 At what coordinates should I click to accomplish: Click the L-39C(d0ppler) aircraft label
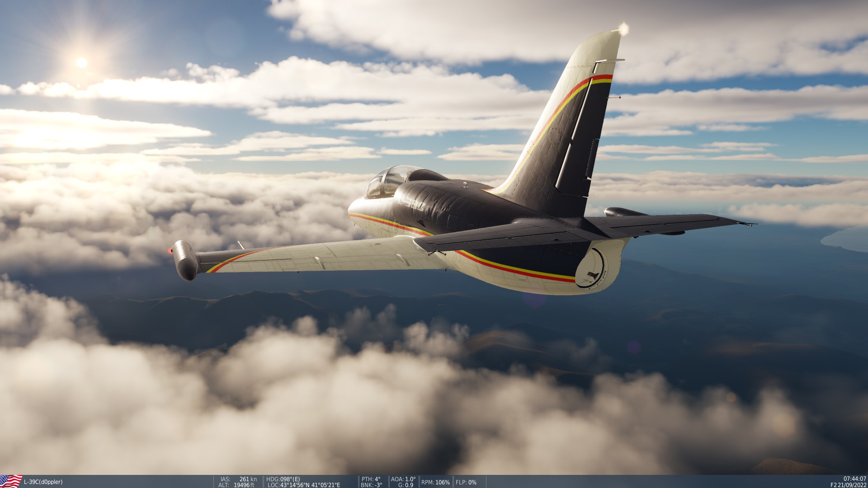point(43,482)
